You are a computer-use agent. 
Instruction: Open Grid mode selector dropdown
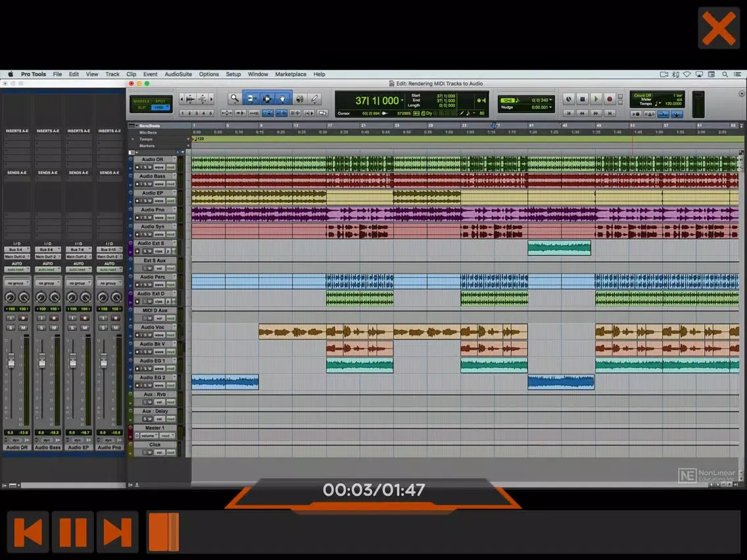(167, 108)
